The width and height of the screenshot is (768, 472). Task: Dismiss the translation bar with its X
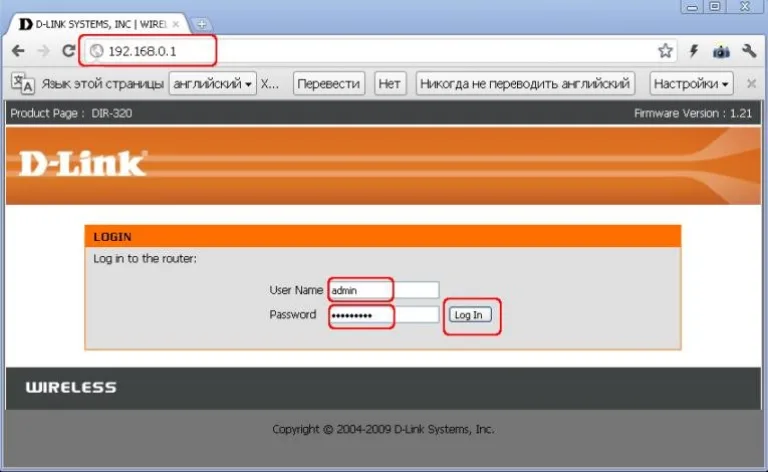click(751, 84)
